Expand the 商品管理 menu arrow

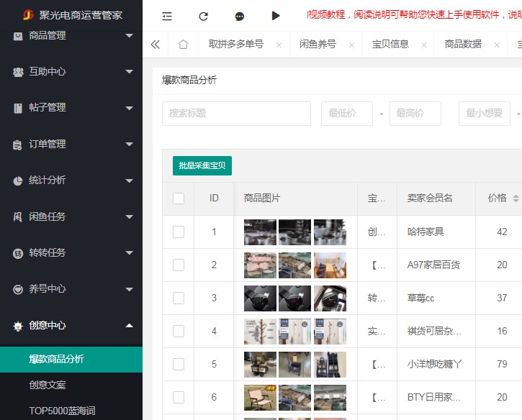click(x=129, y=35)
